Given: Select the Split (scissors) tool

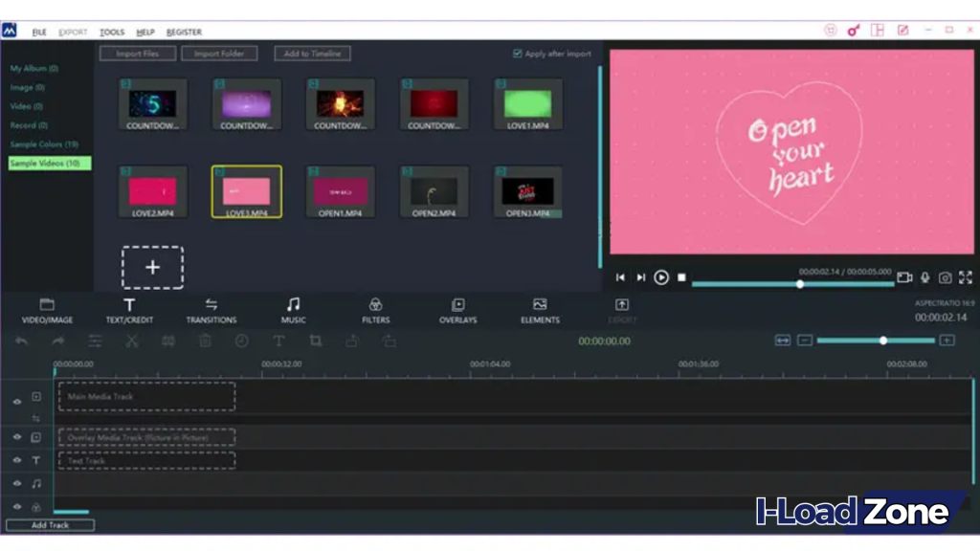Looking at the screenshot, I should 131,341.
